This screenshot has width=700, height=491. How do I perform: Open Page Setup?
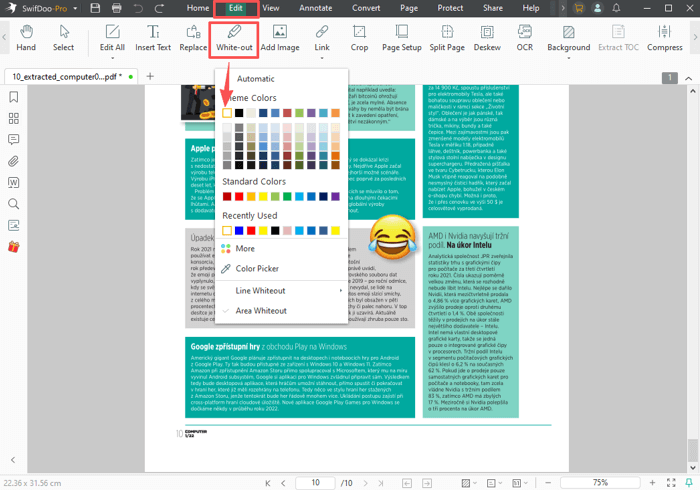click(x=402, y=38)
